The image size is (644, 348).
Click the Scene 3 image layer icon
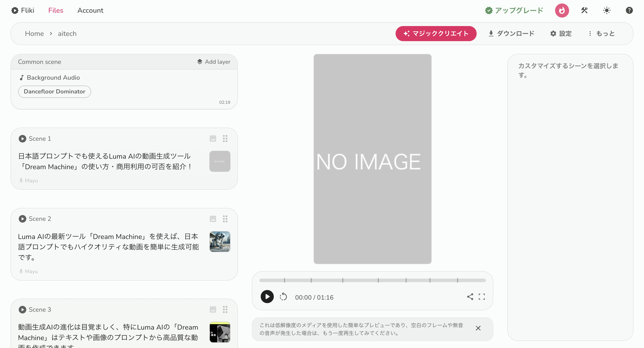(213, 309)
